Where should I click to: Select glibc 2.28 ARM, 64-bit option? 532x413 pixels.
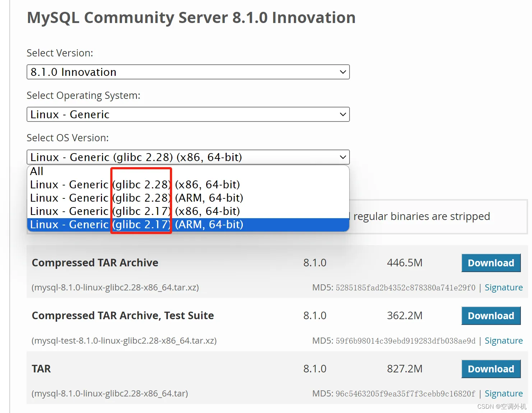[188, 198]
